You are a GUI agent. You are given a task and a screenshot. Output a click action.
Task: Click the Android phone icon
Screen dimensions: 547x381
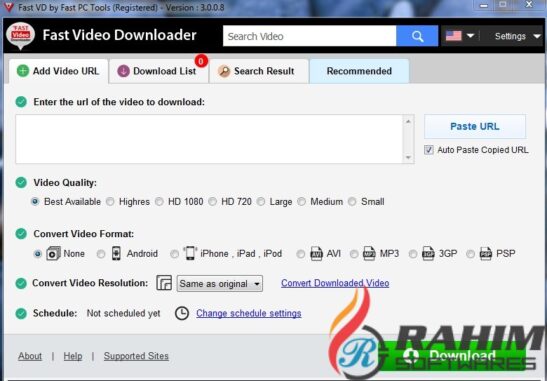(x=116, y=253)
